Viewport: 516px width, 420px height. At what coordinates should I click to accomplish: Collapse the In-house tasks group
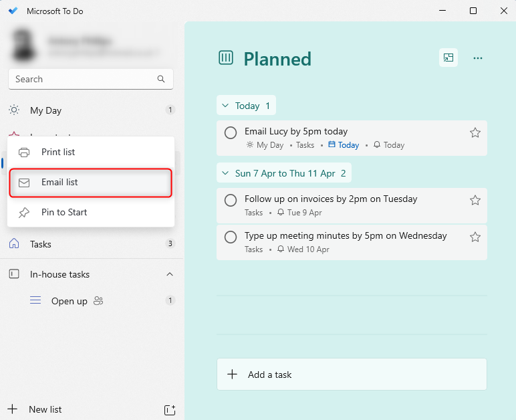(170, 274)
